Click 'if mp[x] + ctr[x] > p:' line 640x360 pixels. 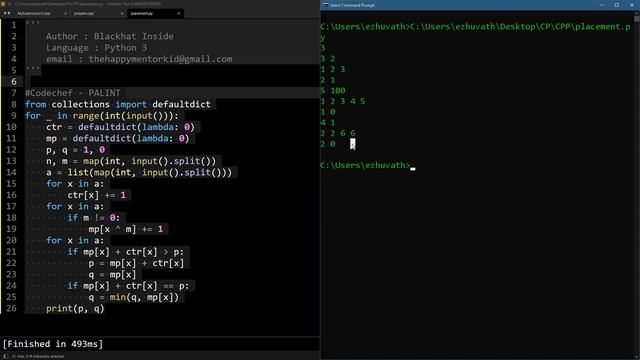coord(126,252)
